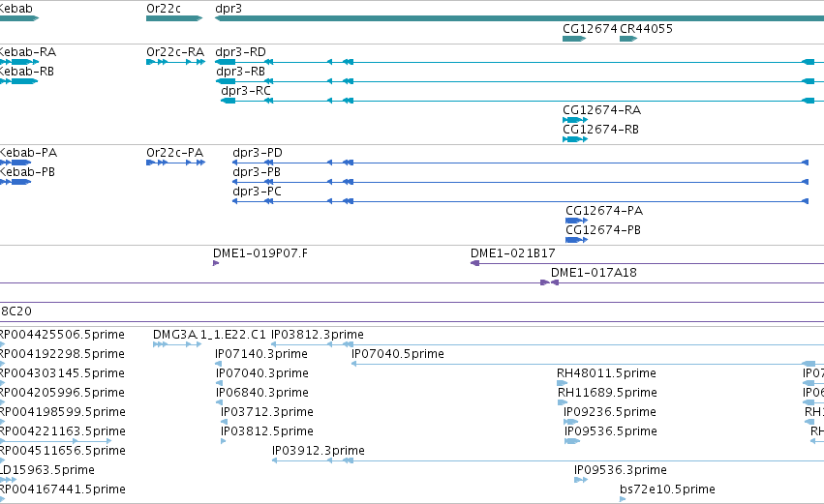This screenshot has height=504, width=824.
Task: Select the dpr3-PB protein label
Action: (257, 172)
